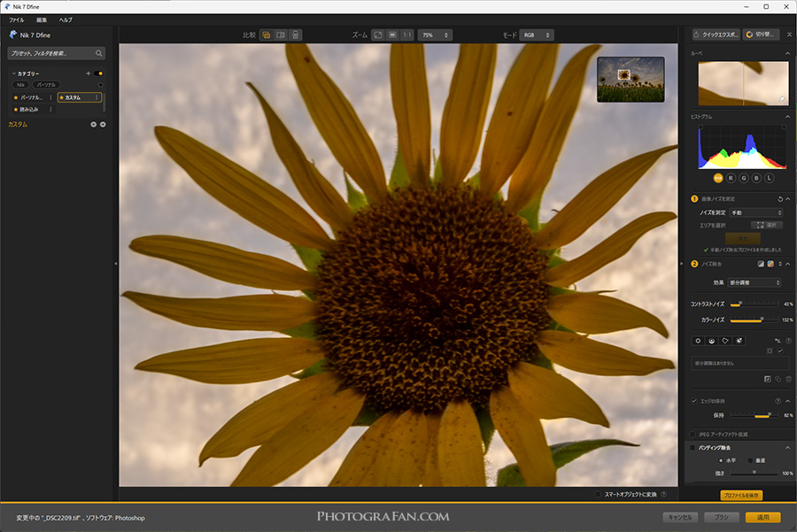
Task: Select the RGB histogram channel button
Action: pos(718,178)
